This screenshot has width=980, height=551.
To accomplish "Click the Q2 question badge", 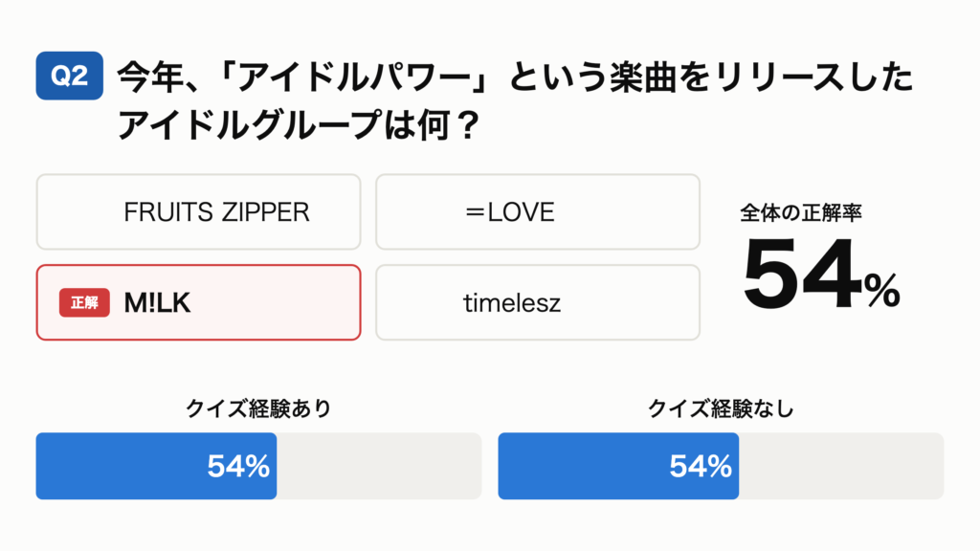I will pyautogui.click(x=69, y=76).
